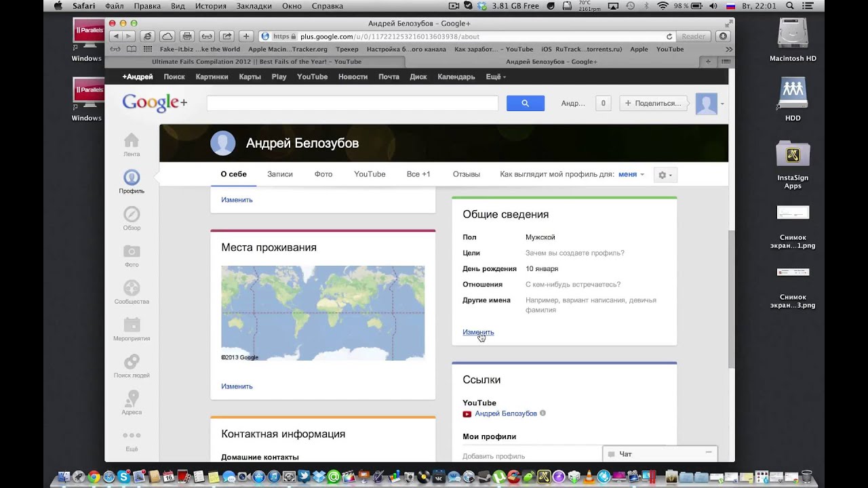868x488 pixels.
Task: Open Safari downloads icon
Action: [x=723, y=37]
